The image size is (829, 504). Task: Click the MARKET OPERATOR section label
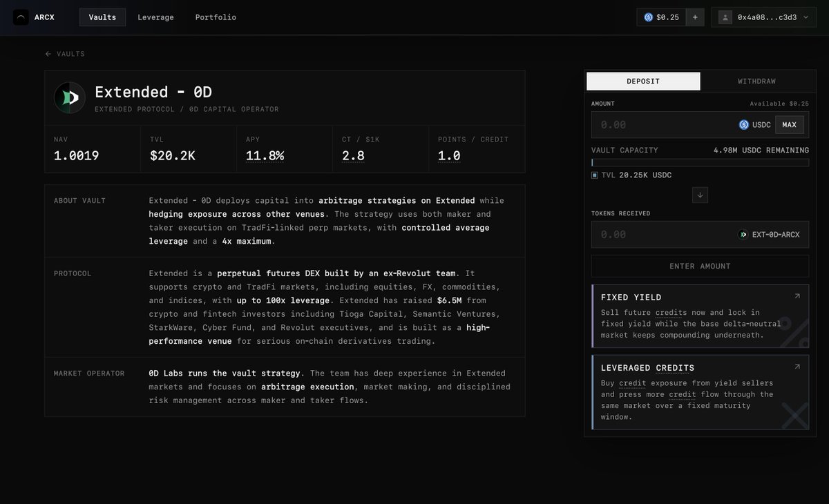click(x=89, y=374)
